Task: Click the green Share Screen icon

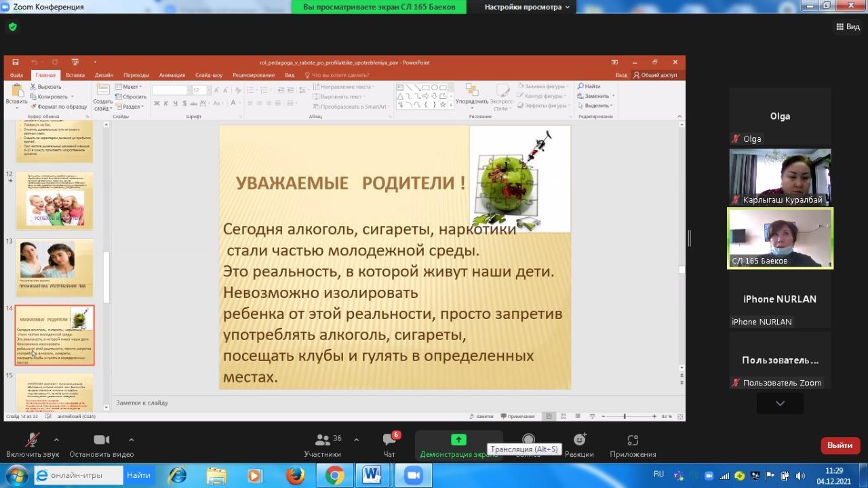Action: pos(458,440)
